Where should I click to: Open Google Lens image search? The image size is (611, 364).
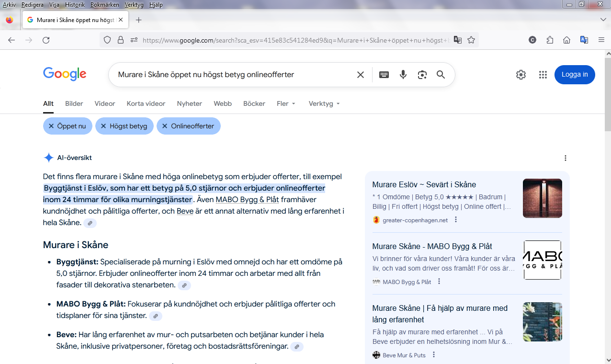(422, 75)
